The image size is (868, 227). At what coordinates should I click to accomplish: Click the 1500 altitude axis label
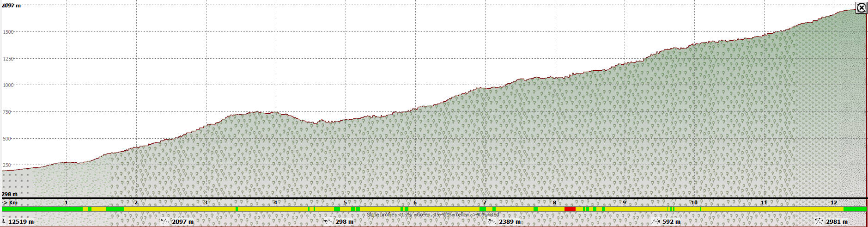click(x=8, y=32)
